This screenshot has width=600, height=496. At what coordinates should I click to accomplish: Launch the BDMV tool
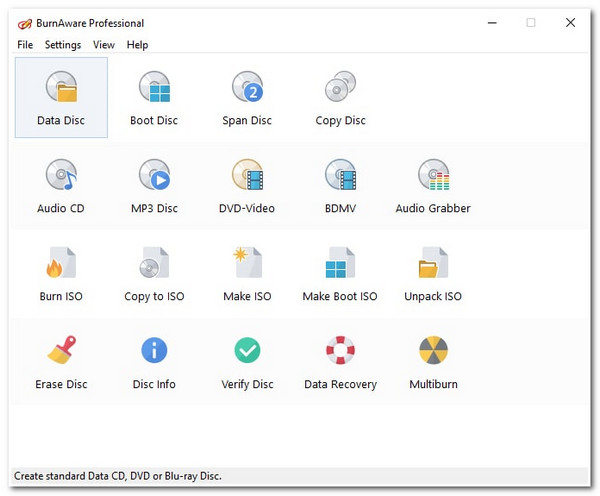click(x=340, y=186)
